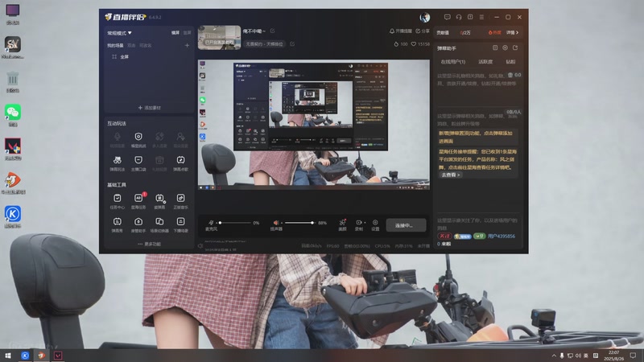
Task: Open the taskbar clock showing 22:07
Action: coord(613,356)
